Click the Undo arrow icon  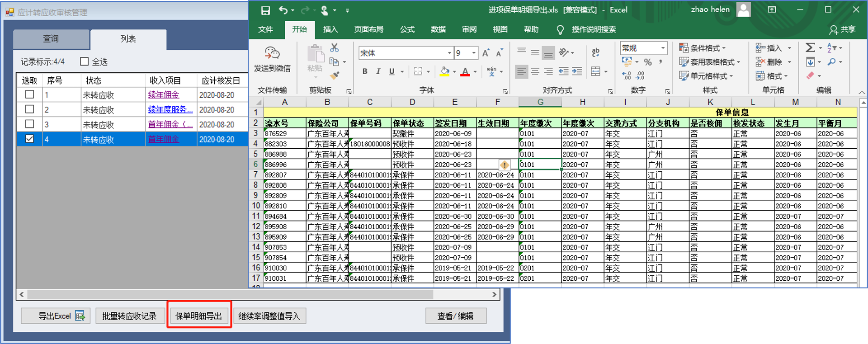tap(283, 10)
